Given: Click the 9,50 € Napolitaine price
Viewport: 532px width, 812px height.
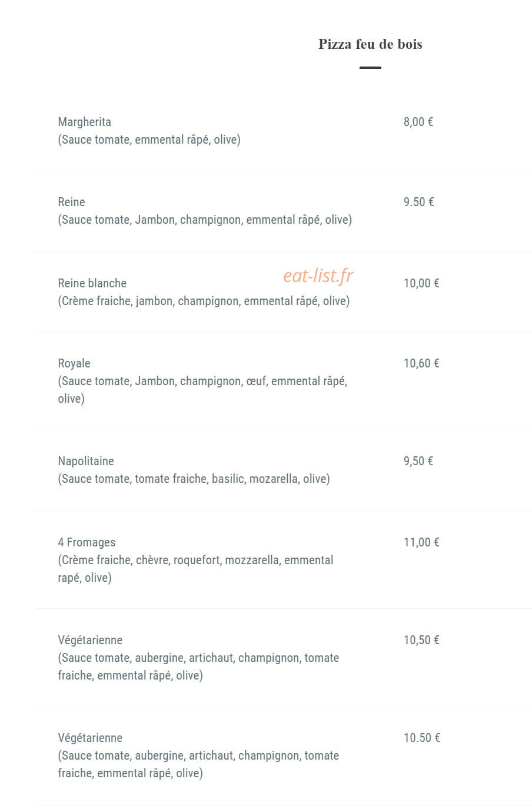Looking at the screenshot, I should 418,461.
